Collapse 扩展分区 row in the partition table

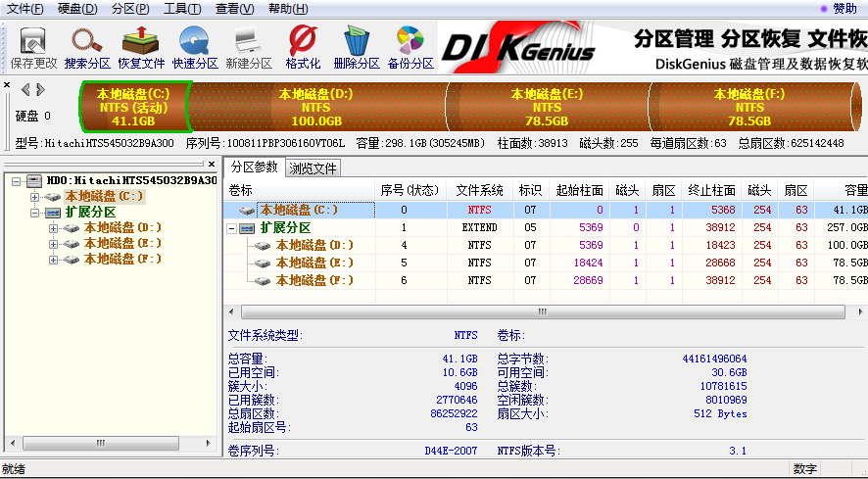[231, 228]
